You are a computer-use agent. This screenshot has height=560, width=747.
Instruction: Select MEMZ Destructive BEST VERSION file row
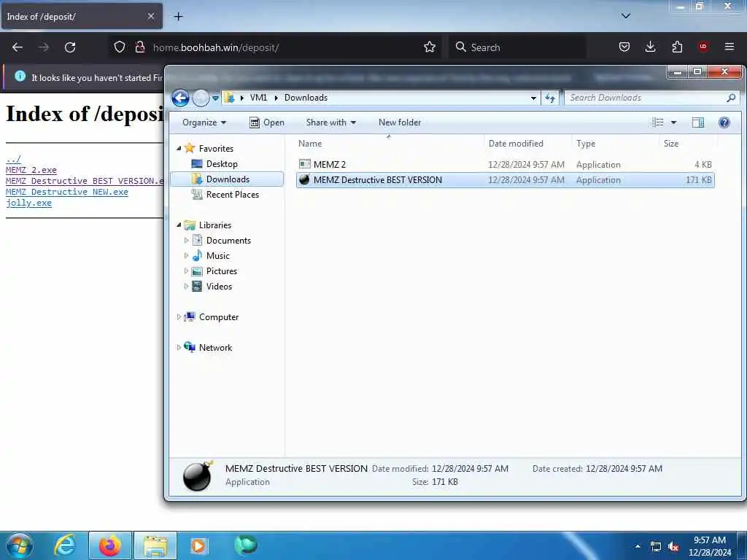(505, 180)
